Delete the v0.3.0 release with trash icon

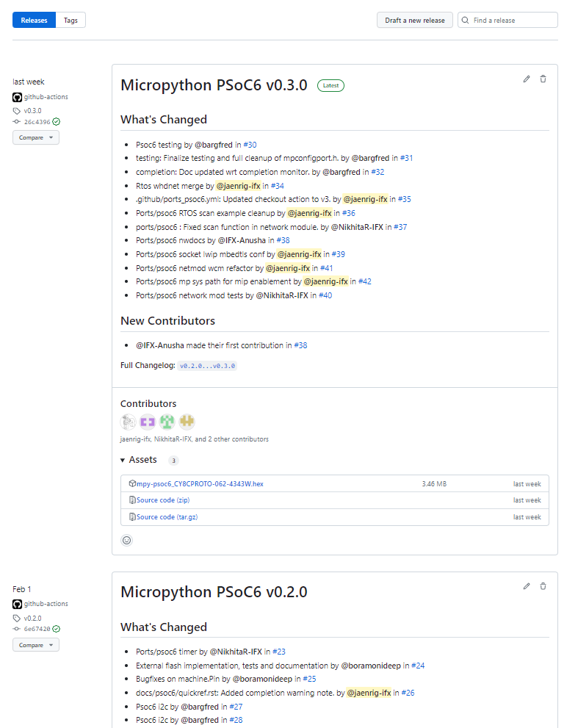click(543, 79)
